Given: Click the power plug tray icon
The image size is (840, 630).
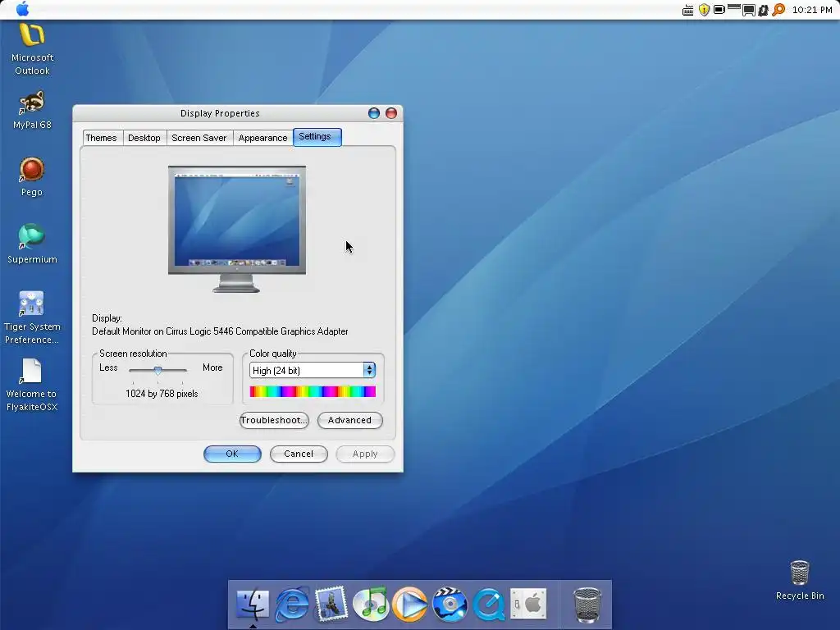Looking at the screenshot, I should (x=763, y=10).
